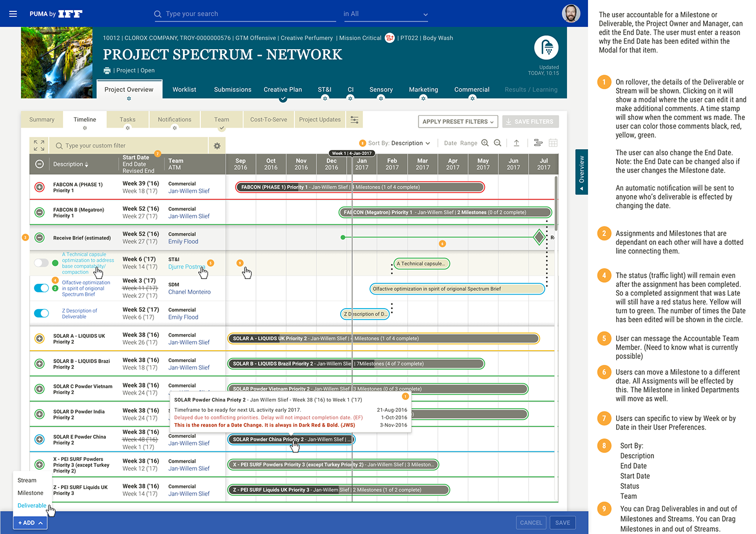The height and width of the screenshot is (534, 756).
Task: Click the Date Range label
Action: [x=461, y=143]
